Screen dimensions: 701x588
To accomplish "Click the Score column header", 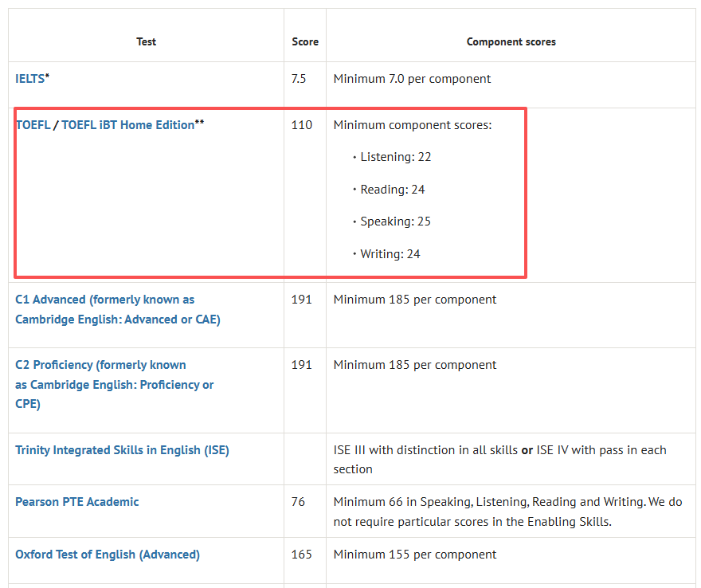I will point(305,41).
